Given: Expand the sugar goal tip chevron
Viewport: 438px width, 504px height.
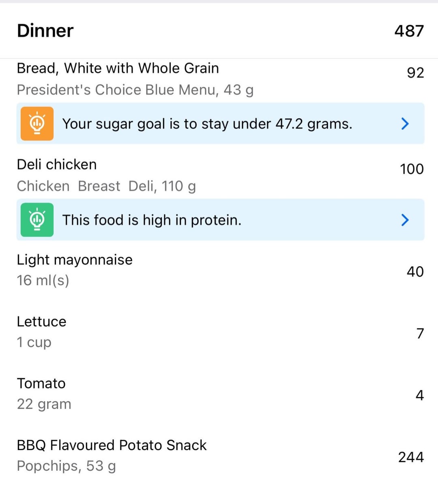Looking at the screenshot, I should [405, 123].
